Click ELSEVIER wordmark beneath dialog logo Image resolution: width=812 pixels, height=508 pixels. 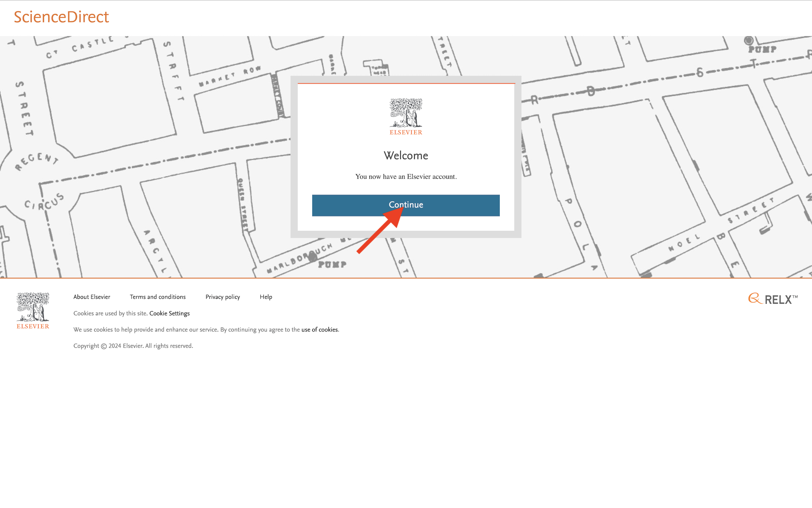[x=406, y=132]
